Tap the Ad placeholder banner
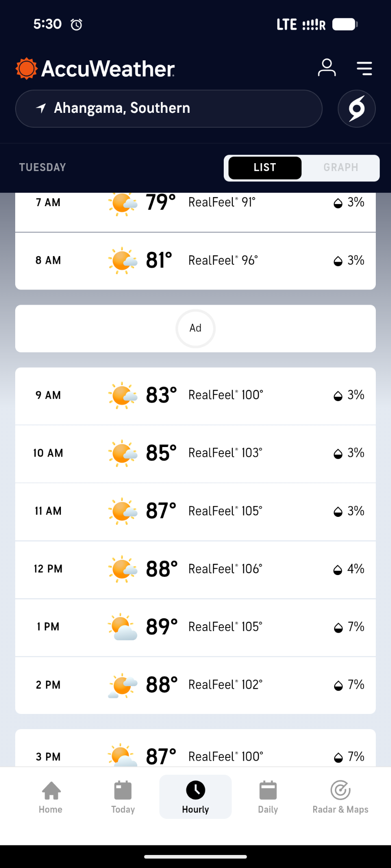This screenshot has height=868, width=391. click(x=195, y=329)
